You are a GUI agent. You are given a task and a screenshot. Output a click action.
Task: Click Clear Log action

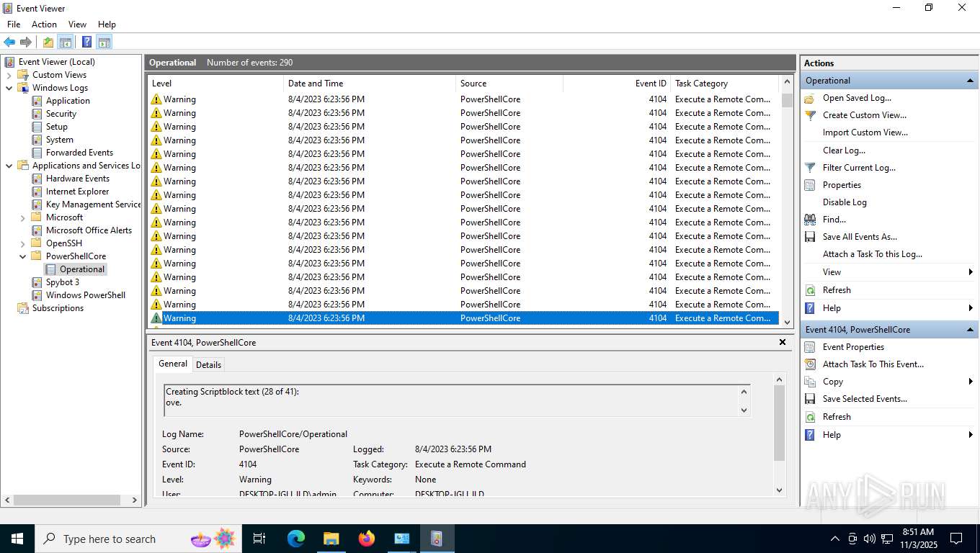click(844, 150)
